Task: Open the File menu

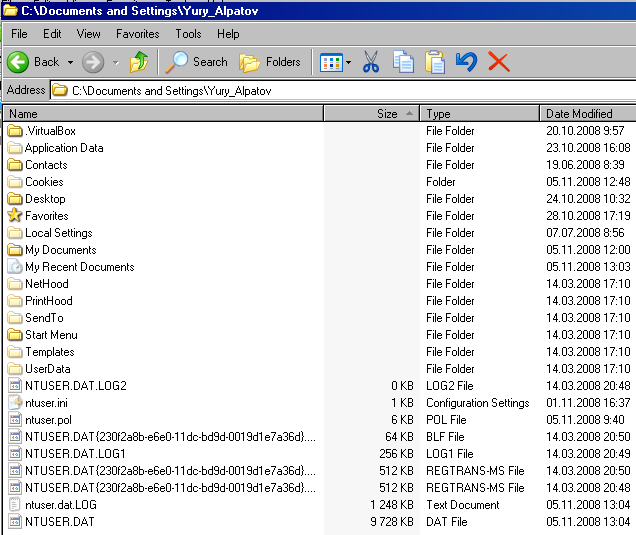Action: [x=19, y=34]
